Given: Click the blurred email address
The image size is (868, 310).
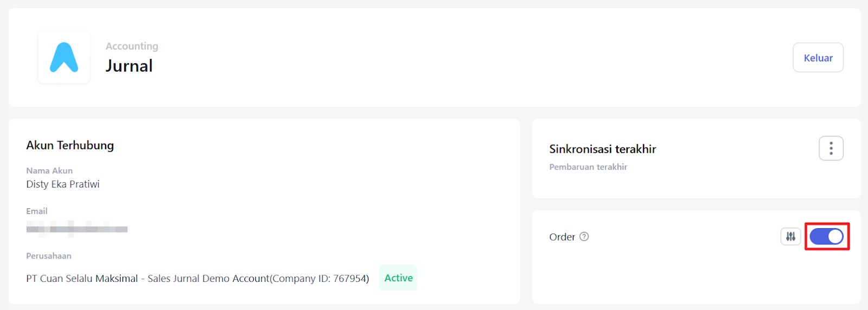Looking at the screenshot, I should (76, 229).
